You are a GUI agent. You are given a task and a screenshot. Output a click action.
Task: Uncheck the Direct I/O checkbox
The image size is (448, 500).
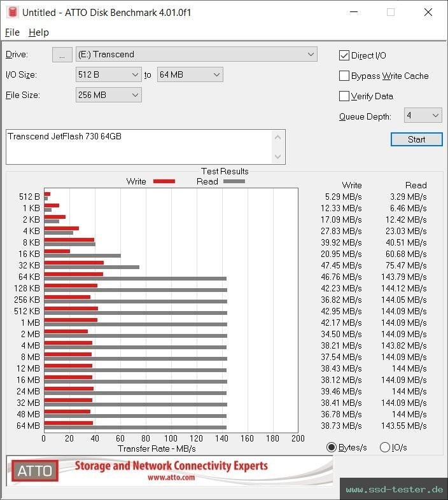[344, 55]
